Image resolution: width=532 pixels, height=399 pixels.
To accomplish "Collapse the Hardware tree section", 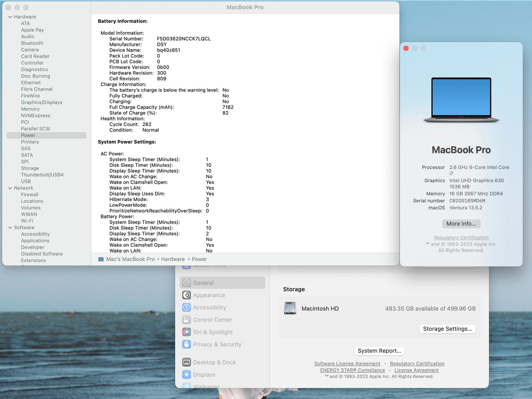I will (x=10, y=17).
